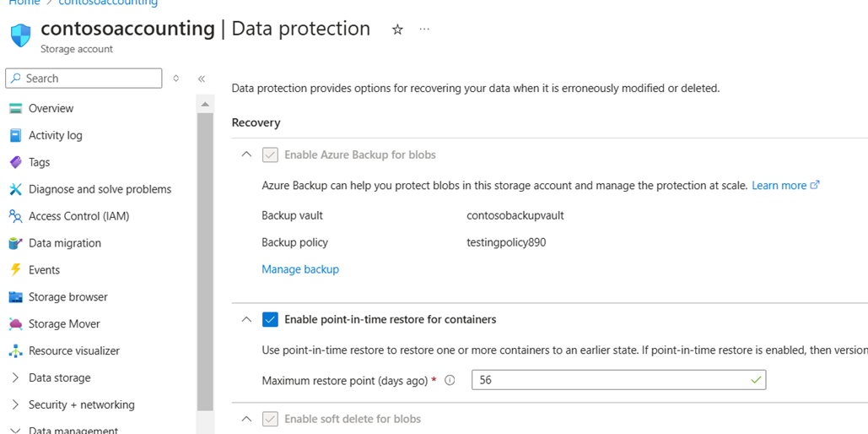Click the Resource visualizer icon
This screenshot has width=868, height=434.
tap(15, 351)
